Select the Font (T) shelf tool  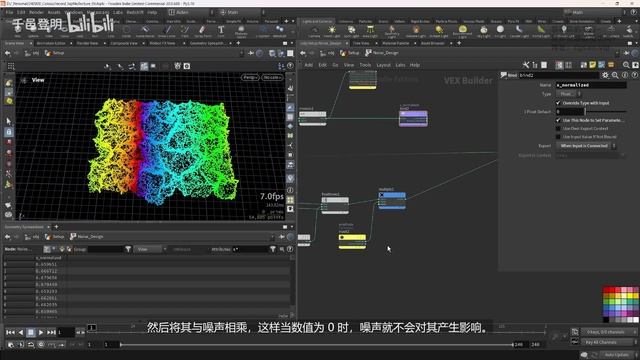pos(221,31)
